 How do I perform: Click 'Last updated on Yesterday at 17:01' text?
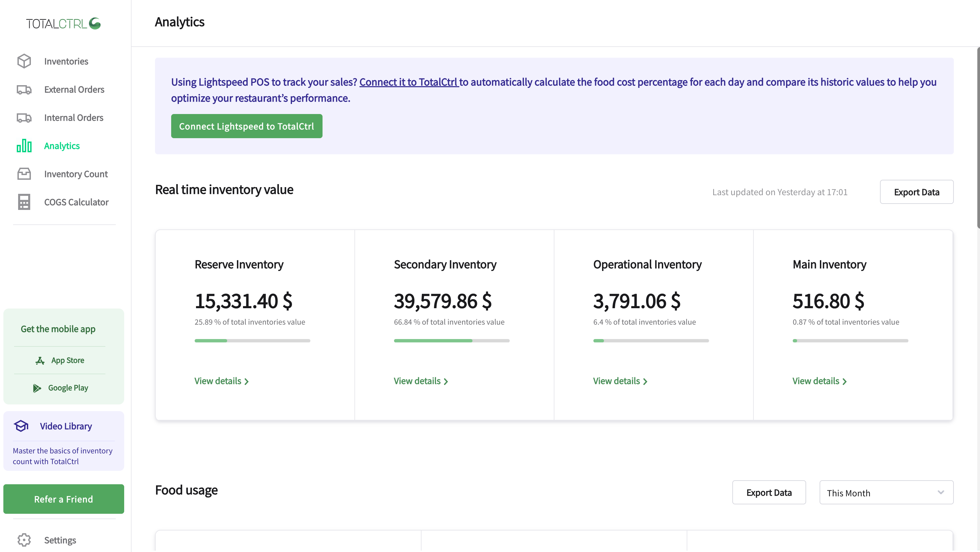(780, 192)
